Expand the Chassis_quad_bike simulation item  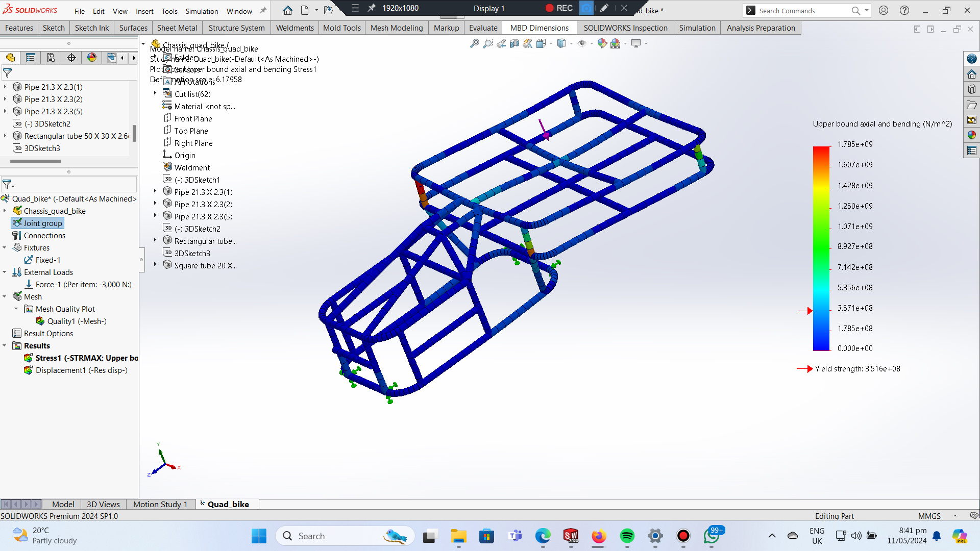click(5, 211)
